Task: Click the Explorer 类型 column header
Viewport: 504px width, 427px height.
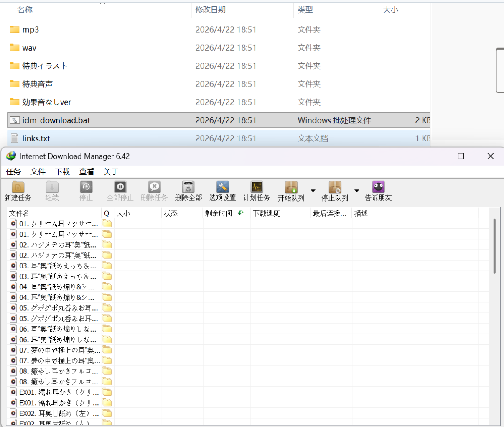Action: pyautogui.click(x=305, y=9)
